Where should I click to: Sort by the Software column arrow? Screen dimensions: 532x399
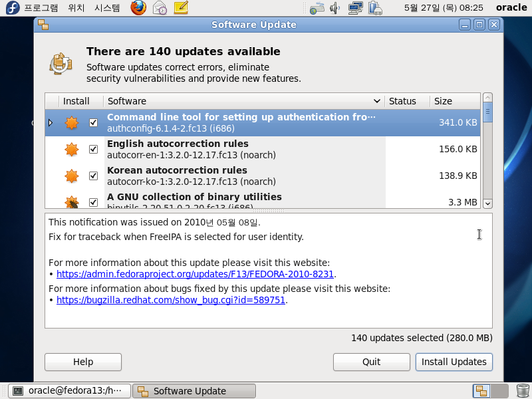[376, 101]
